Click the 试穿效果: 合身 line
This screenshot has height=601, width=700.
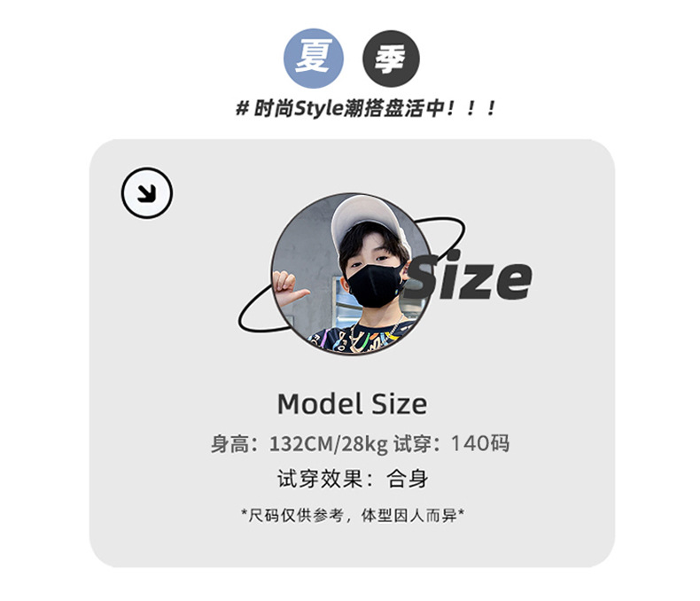353,479
